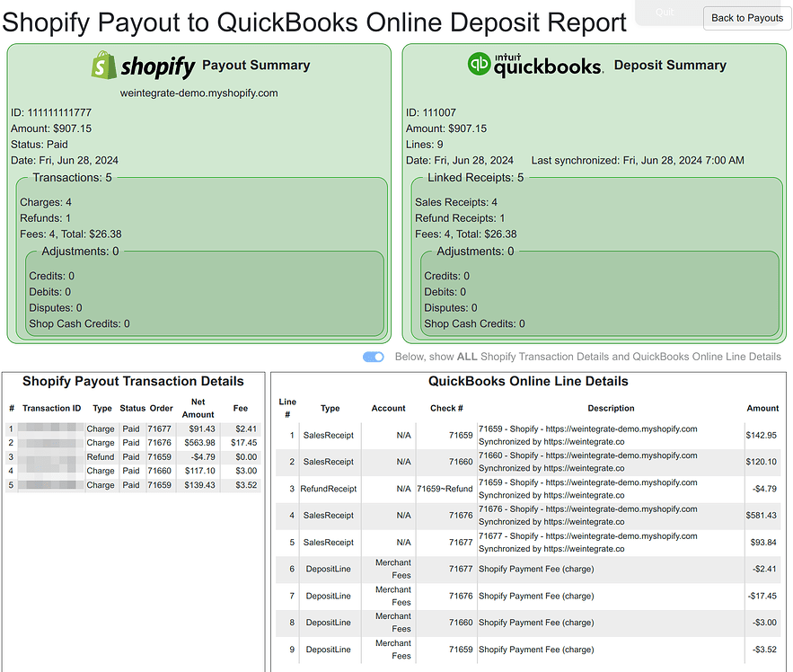
Task: Click the Fee column header in Shopify table
Action: [x=240, y=409]
